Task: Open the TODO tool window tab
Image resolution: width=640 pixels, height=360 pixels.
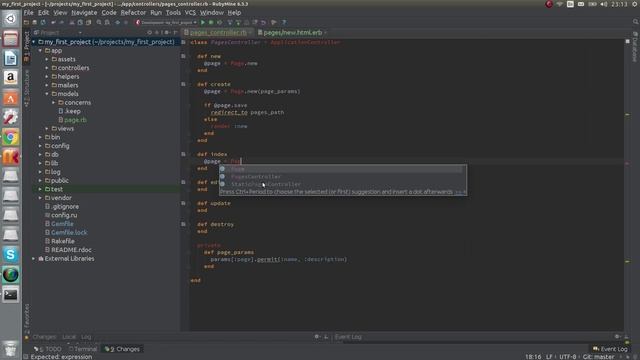Action: pyautogui.click(x=48, y=349)
